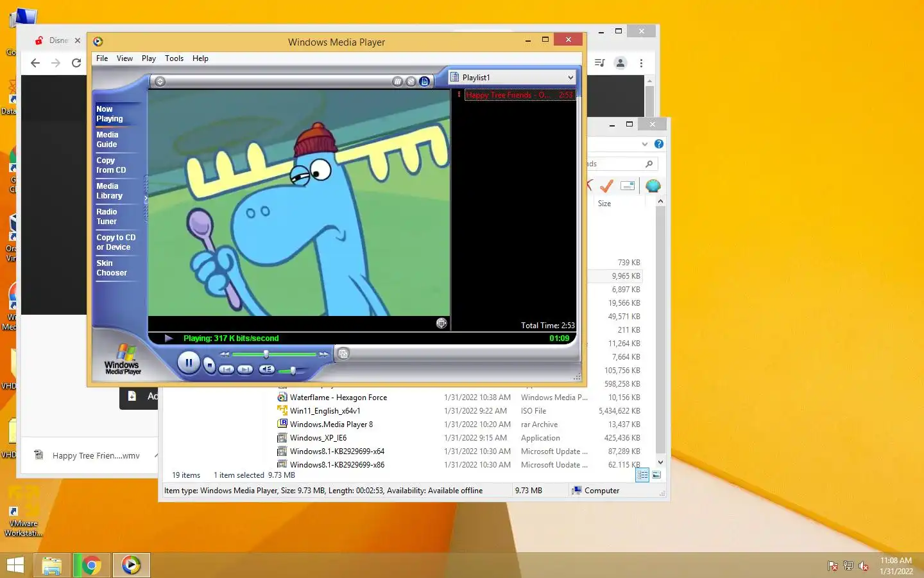Image resolution: width=924 pixels, height=578 pixels.
Task: Click Explorer help question mark icon
Action: coord(659,144)
